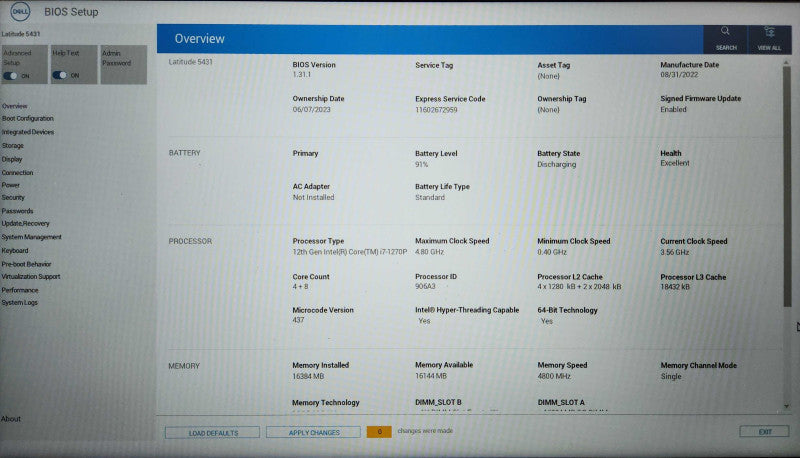Image resolution: width=800 pixels, height=458 pixels.
Task: Click the Memory Technology label
Action: 326,402
